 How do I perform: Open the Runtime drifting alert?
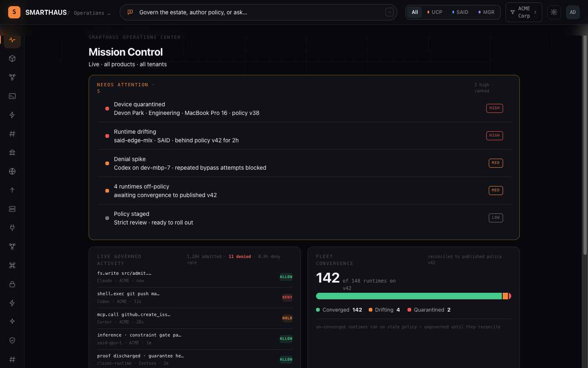tap(304, 136)
